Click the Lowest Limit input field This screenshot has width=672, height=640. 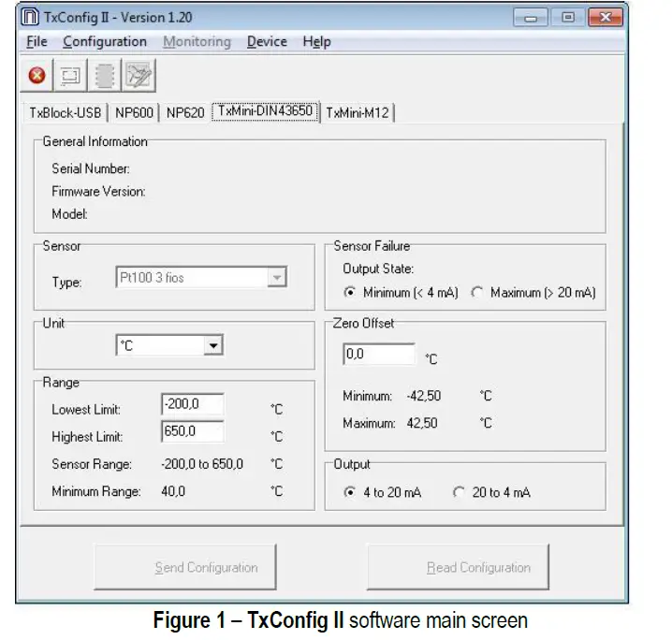point(193,404)
